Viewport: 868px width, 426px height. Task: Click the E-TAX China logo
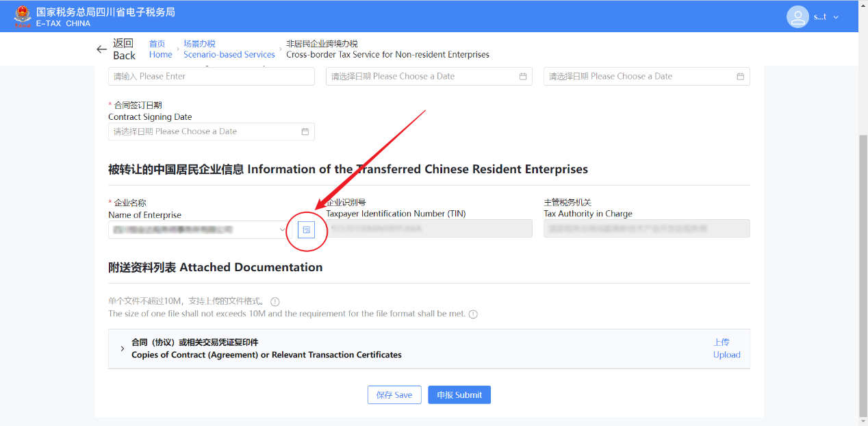pos(23,16)
